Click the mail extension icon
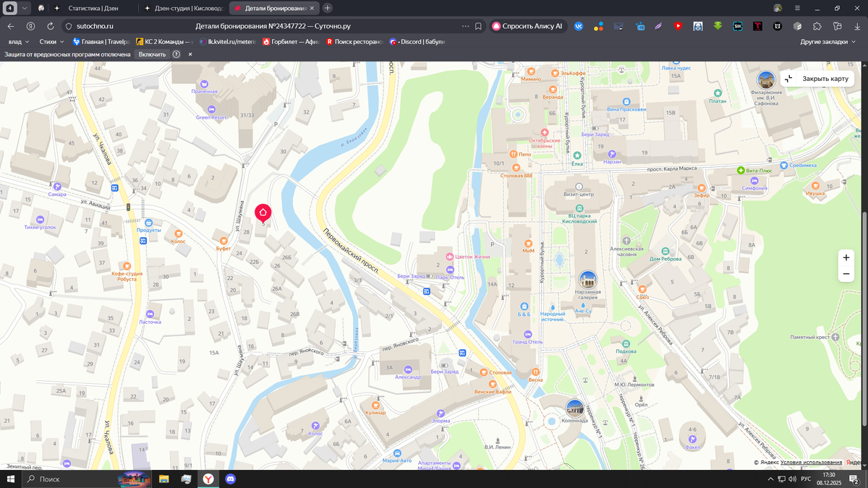The image size is (868, 488). [618, 26]
